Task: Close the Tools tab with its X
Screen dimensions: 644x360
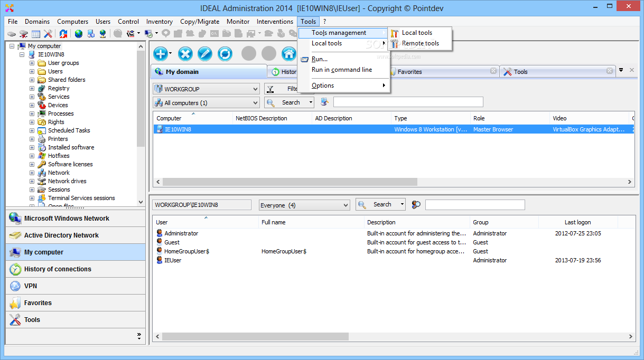Action: pyautogui.click(x=610, y=71)
